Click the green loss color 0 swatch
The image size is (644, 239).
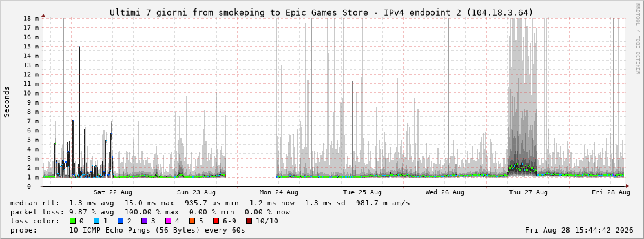(x=73, y=221)
